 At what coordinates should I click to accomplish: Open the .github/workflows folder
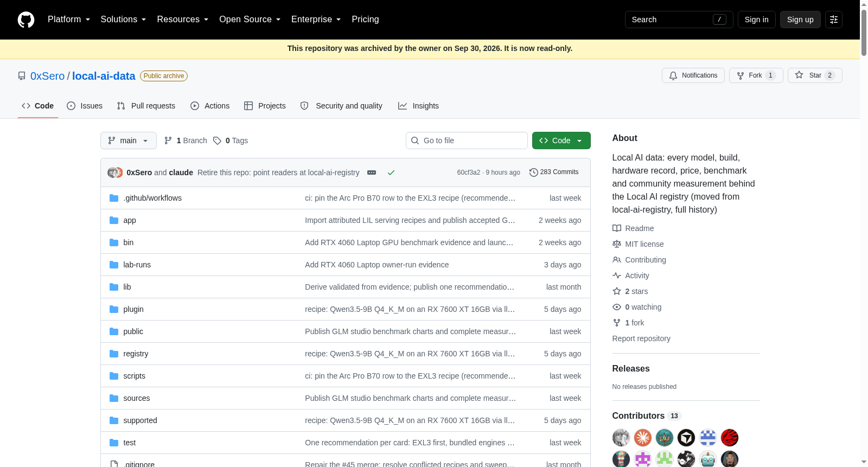(152, 198)
